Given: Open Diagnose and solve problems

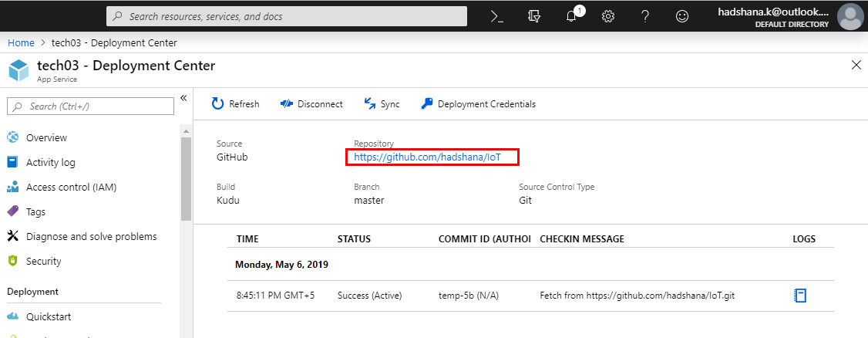Looking at the screenshot, I should pyautogui.click(x=91, y=237).
